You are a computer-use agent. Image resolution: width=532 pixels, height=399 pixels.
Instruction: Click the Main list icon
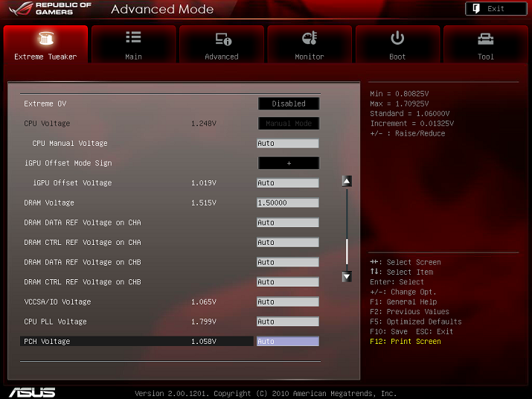tap(133, 37)
